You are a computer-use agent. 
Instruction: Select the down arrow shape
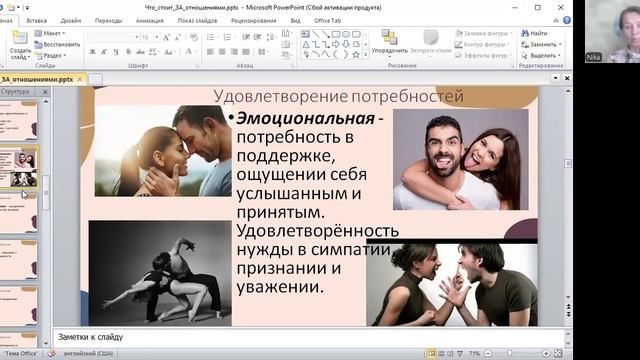346,44
